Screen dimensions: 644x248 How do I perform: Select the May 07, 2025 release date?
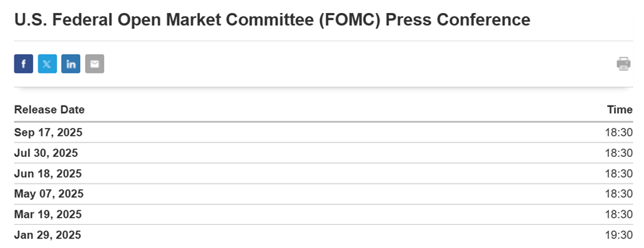tap(49, 193)
